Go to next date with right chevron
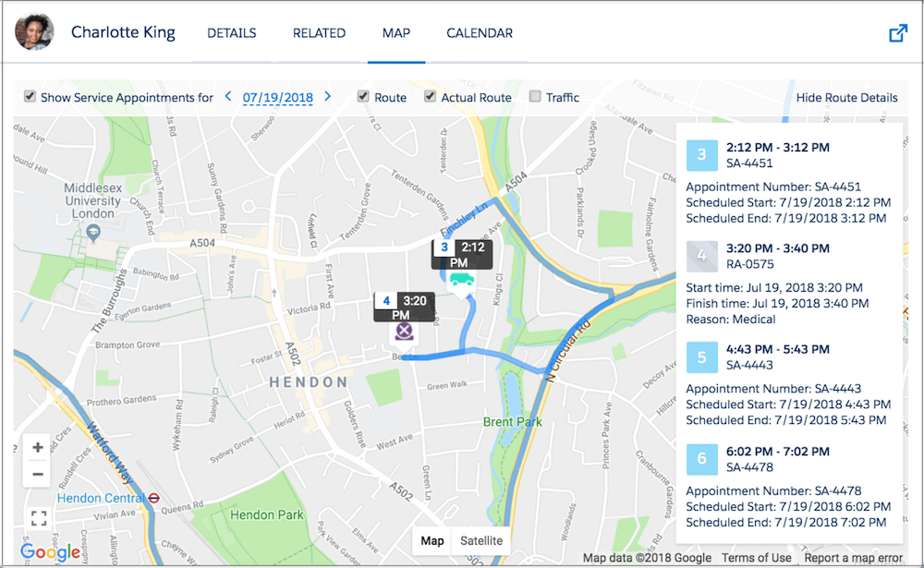 coord(327,97)
